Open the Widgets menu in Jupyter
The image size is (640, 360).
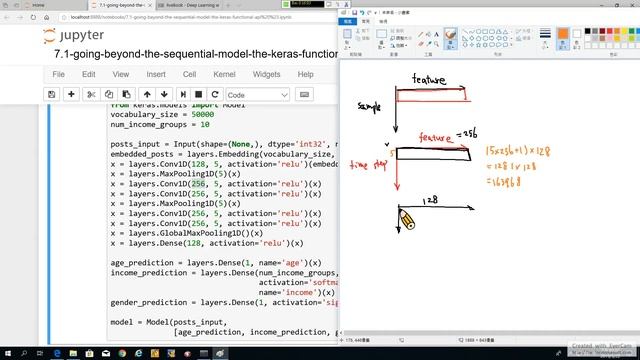pyautogui.click(x=267, y=74)
